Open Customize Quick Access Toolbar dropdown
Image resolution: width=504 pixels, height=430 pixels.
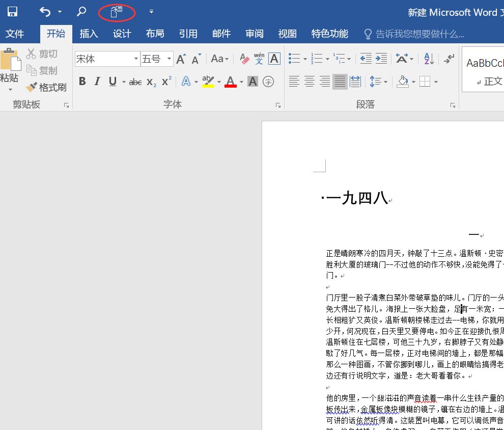pyautogui.click(x=151, y=12)
